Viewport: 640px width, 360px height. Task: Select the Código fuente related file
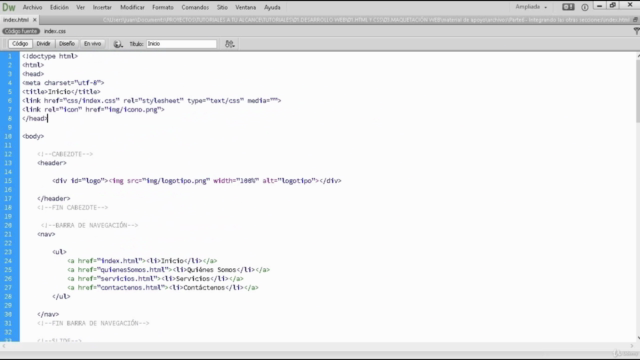[x=21, y=31]
